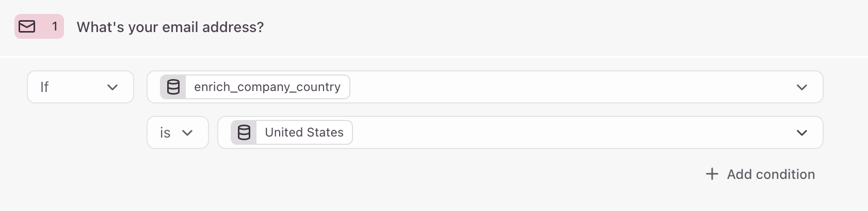The width and height of the screenshot is (868, 211).
Task: Select the enrich_company_country variable chip
Action: click(x=255, y=87)
